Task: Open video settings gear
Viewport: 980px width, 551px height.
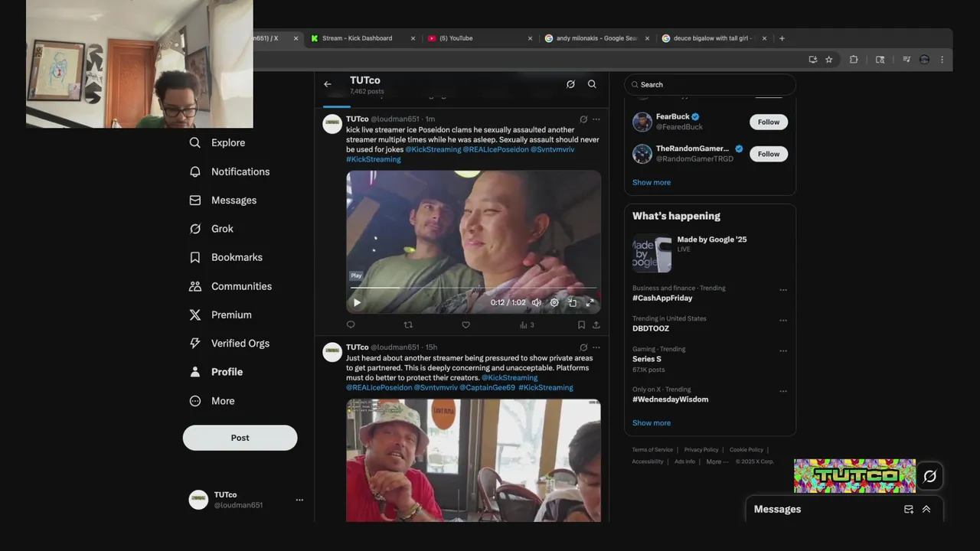Action: 554,302
